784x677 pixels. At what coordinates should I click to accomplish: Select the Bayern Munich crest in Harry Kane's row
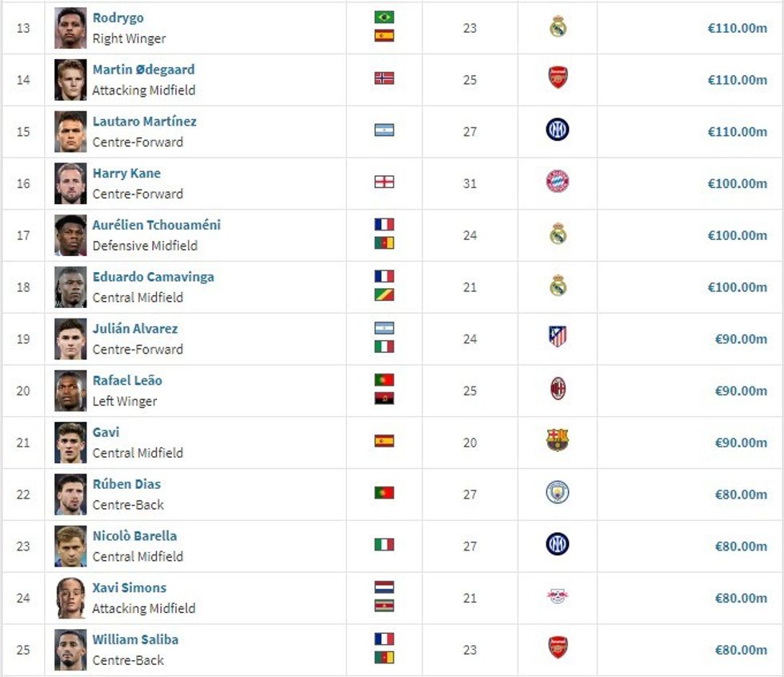pyautogui.click(x=558, y=182)
